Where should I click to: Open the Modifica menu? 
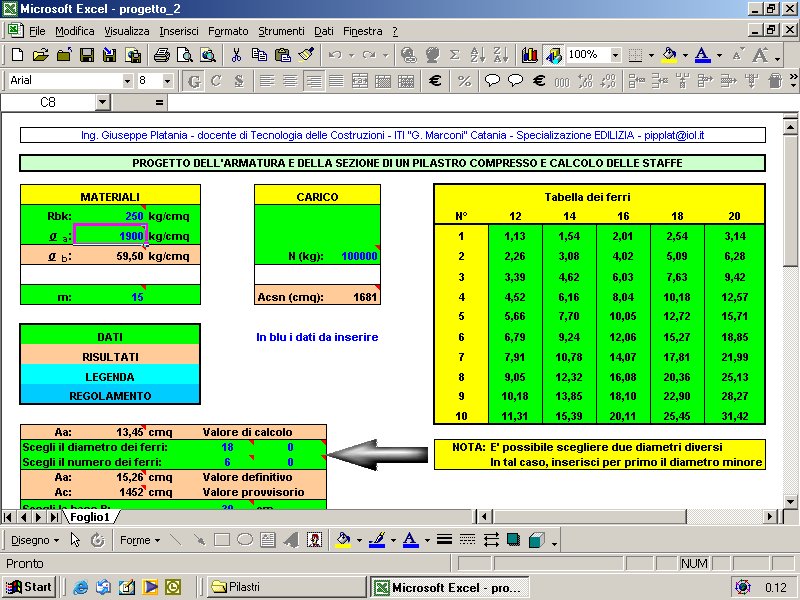click(x=75, y=31)
